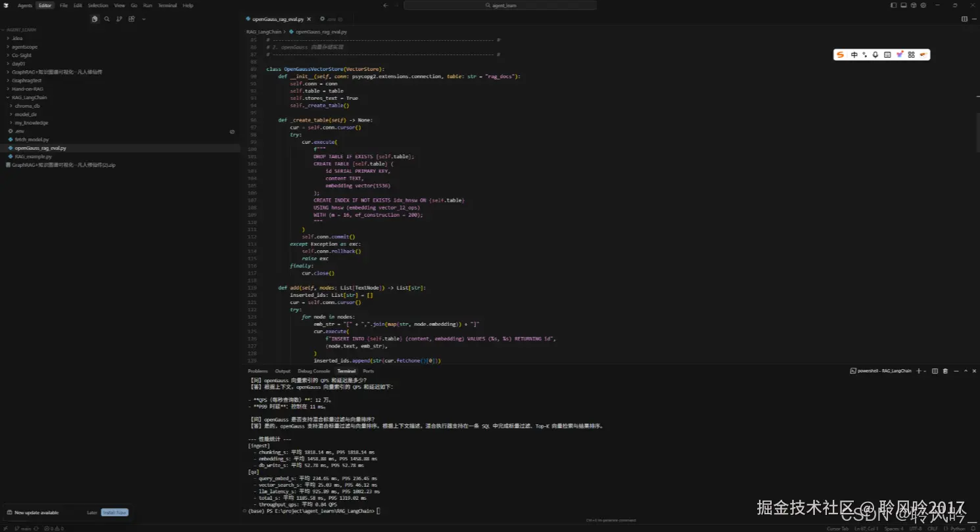The height and width of the screenshot is (532, 980).
Task: Click the Cursor Tab status entry
Action: (x=838, y=528)
